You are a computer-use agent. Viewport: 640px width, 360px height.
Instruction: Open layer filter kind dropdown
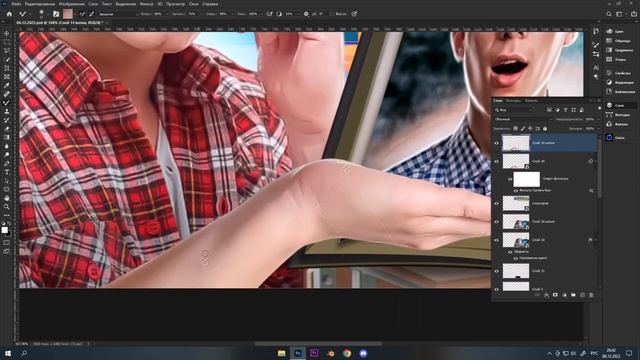(513, 110)
